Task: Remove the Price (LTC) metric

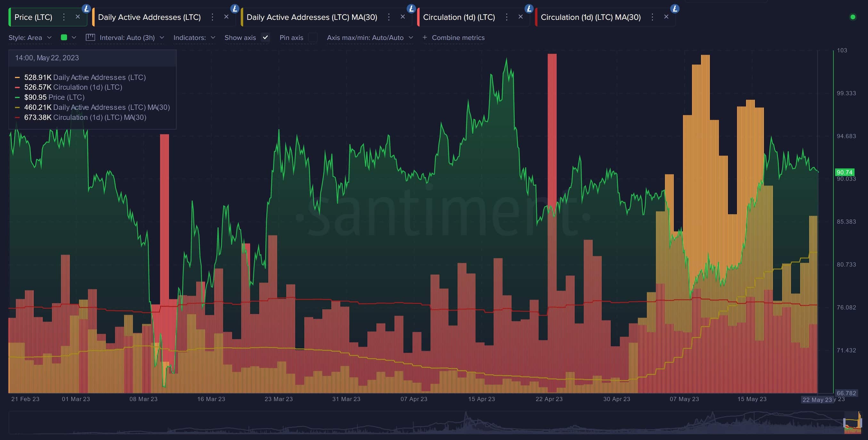Action: 78,17
